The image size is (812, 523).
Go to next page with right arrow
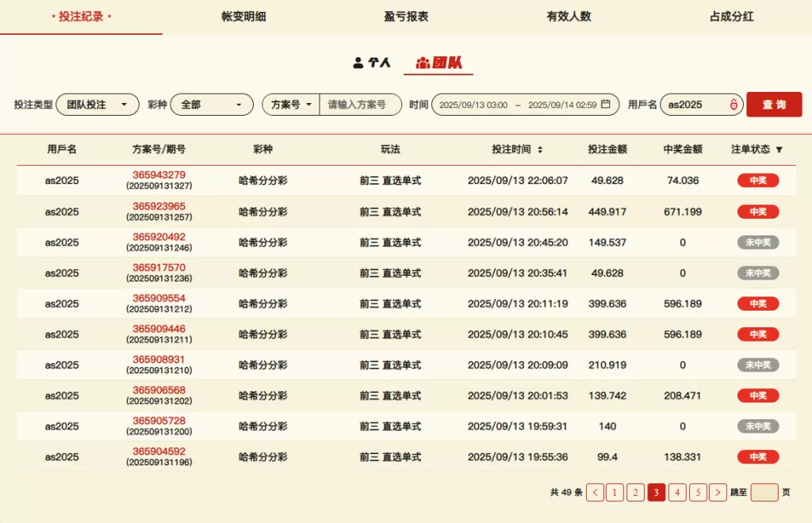718,492
